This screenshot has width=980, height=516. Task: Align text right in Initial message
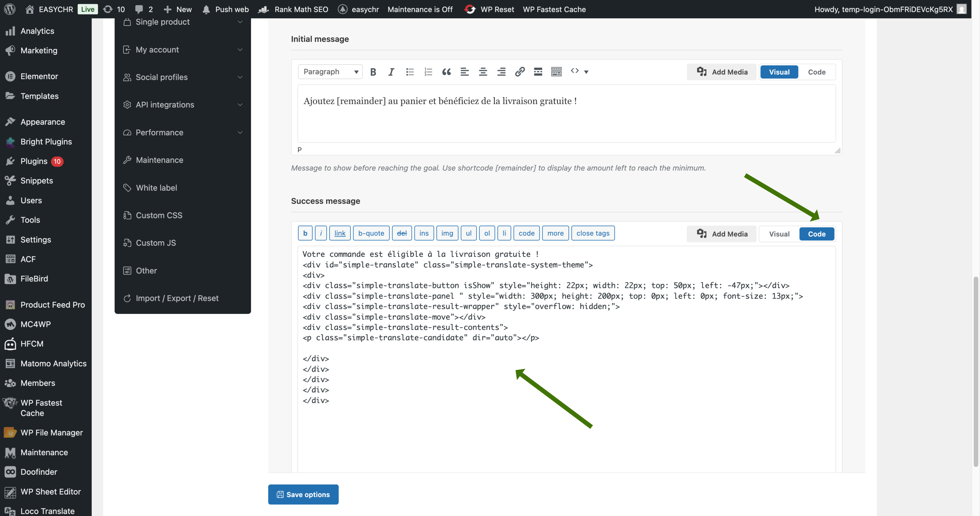pos(501,72)
